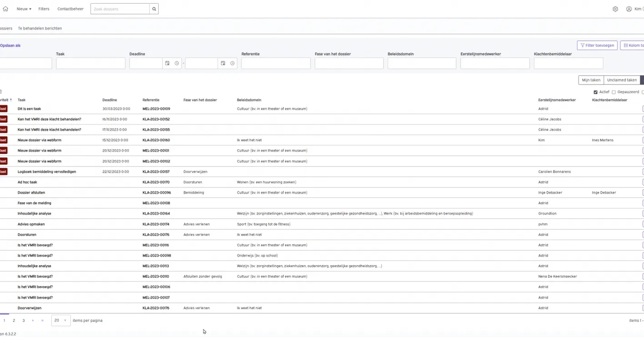
Task: Click Filter toevoegen button
Action: tap(597, 45)
